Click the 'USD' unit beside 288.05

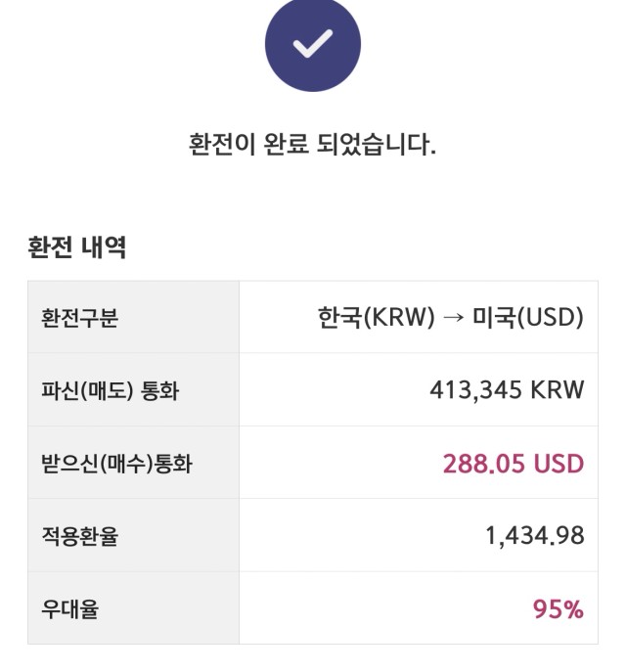click(x=559, y=464)
